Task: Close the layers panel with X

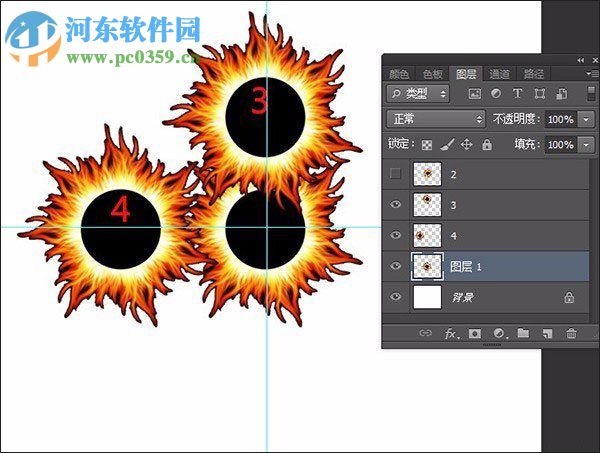Action: click(595, 60)
